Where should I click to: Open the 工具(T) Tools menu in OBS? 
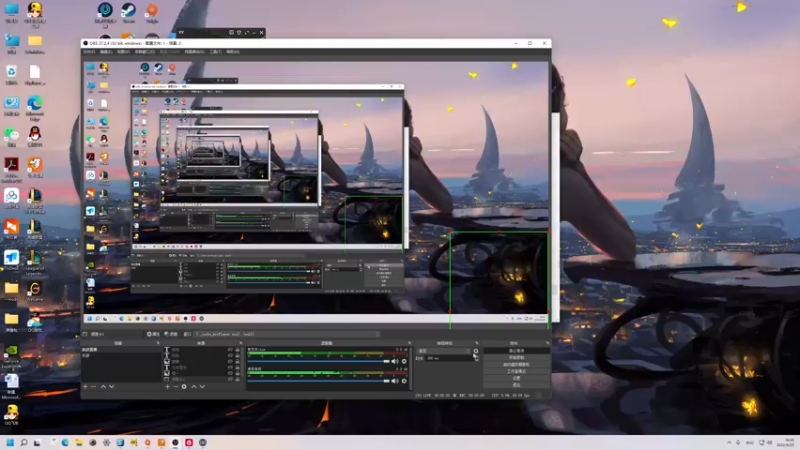(x=215, y=52)
